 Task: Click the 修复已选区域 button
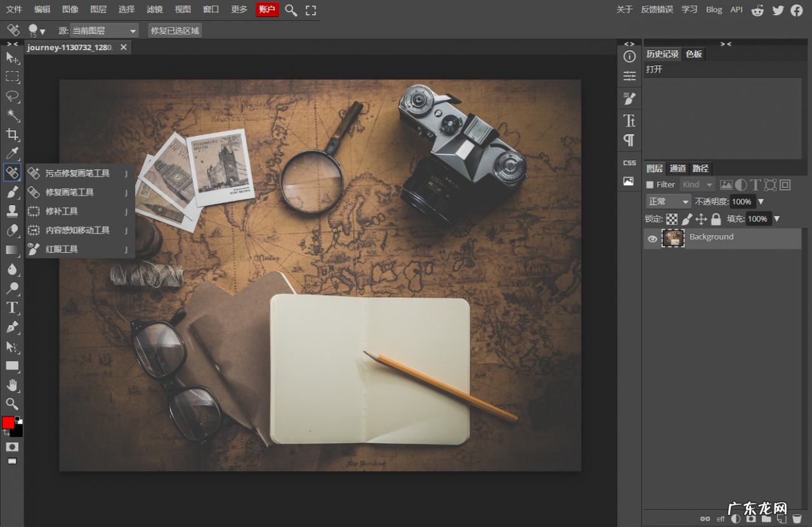(x=174, y=30)
